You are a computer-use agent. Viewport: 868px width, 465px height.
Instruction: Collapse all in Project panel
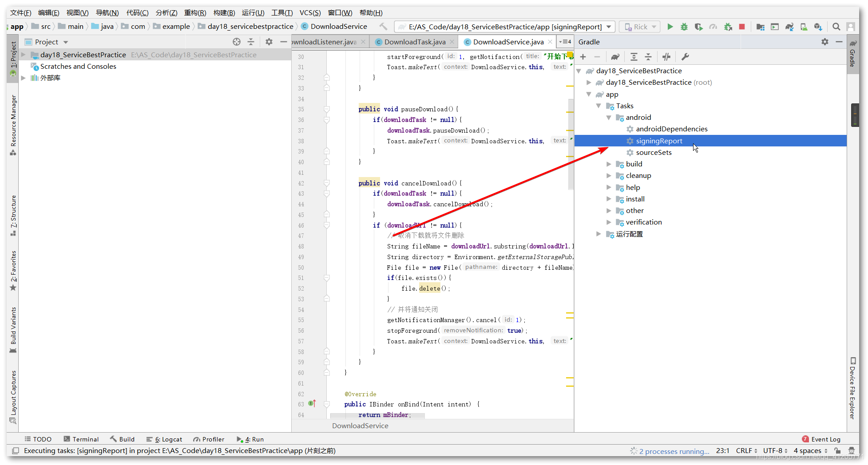(x=251, y=42)
